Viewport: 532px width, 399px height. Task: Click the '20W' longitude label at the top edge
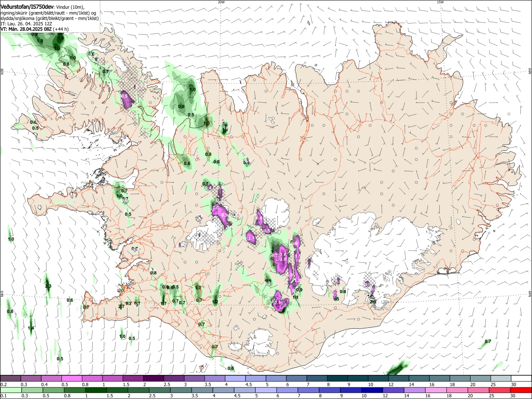click(x=221, y=2)
